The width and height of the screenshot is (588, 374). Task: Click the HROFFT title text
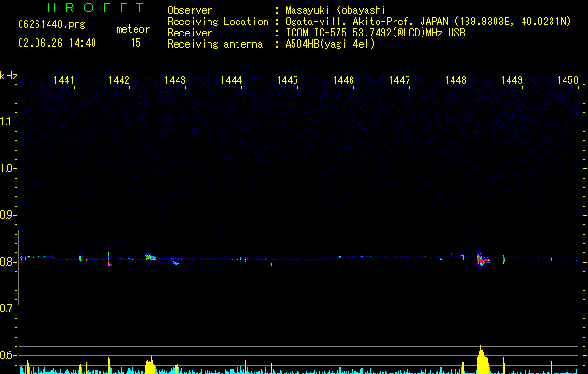96,7
